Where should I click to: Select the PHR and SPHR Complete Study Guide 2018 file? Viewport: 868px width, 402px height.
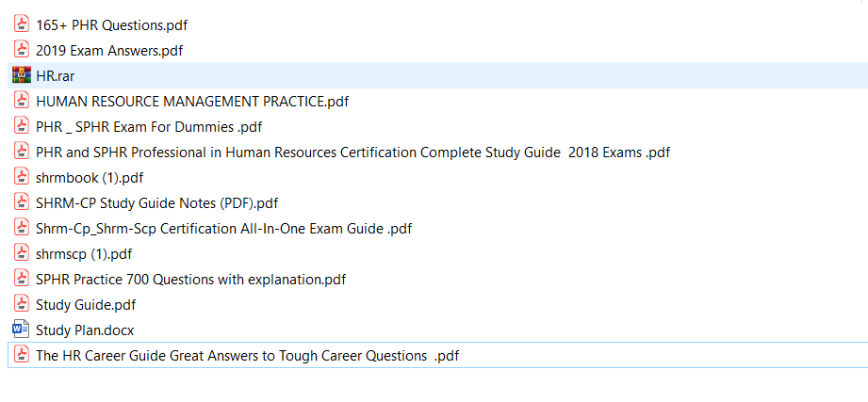(x=352, y=152)
